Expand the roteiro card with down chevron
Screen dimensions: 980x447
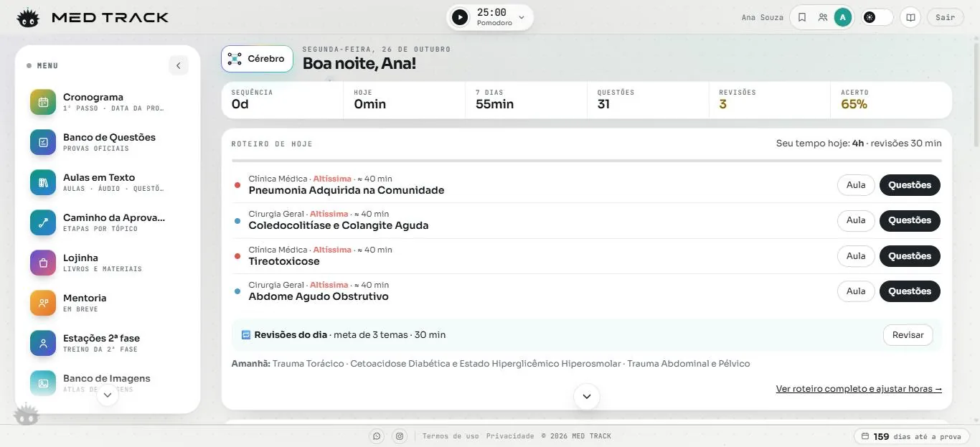click(586, 396)
